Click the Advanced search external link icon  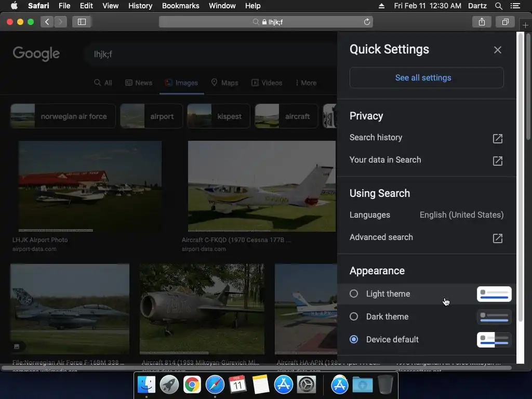[x=497, y=238]
